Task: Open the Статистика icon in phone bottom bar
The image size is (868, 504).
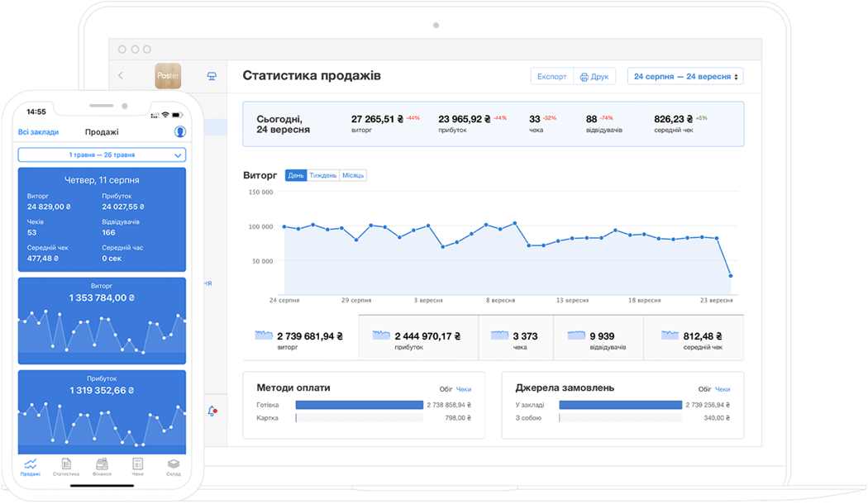Action: click(66, 467)
